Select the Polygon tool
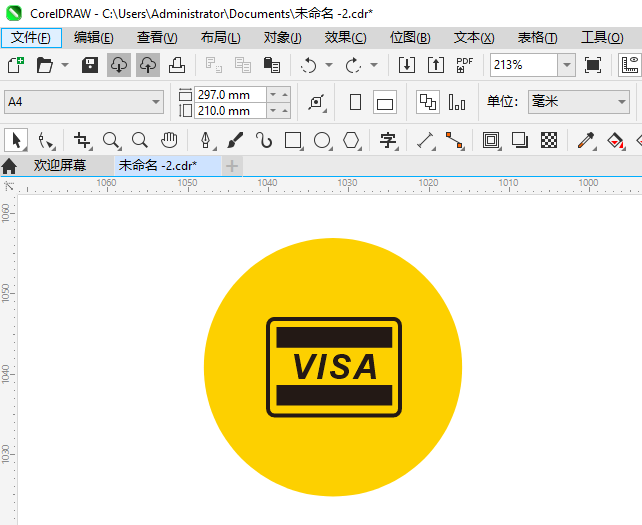The height and width of the screenshot is (525, 642). point(351,140)
